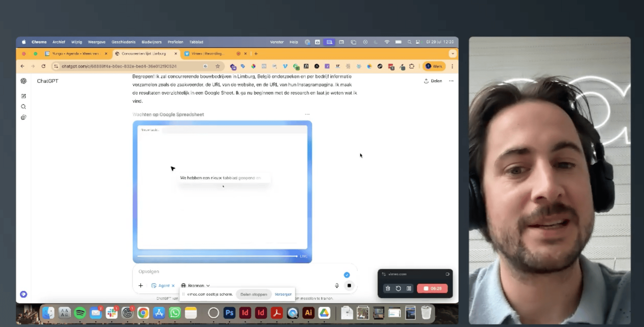Open Slack from the Dock
644x327 pixels.
coord(111,313)
